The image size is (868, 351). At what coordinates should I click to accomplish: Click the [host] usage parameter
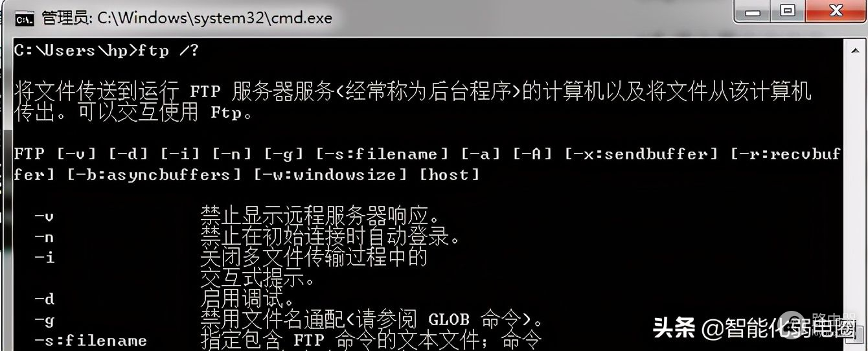coord(450,175)
